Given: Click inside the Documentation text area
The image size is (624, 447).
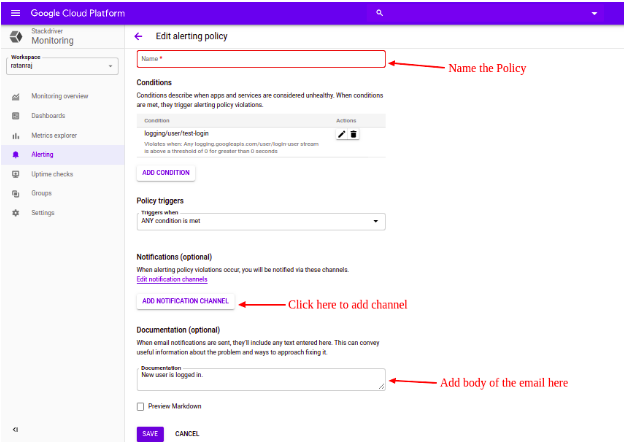Looking at the screenshot, I should (261, 379).
